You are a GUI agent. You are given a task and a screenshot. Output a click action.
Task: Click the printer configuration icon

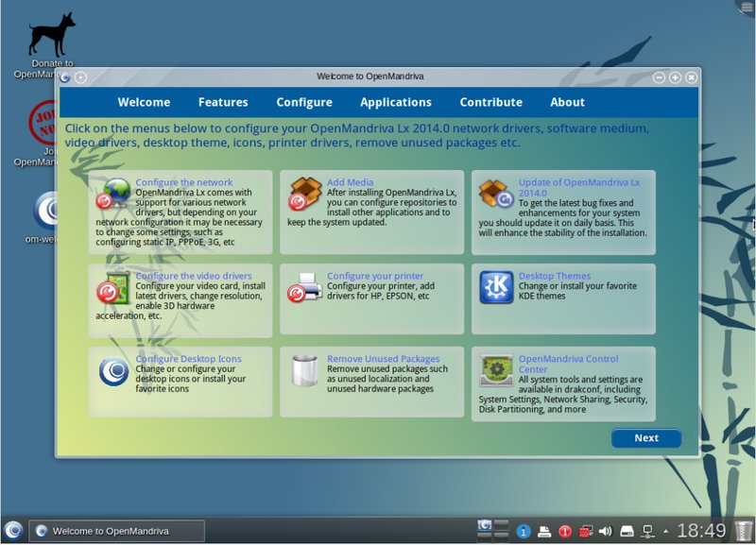pyautogui.click(x=304, y=288)
